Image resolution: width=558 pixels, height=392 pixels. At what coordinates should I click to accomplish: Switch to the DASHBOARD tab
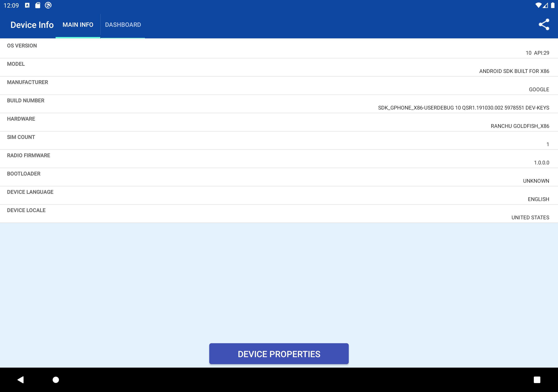(123, 25)
